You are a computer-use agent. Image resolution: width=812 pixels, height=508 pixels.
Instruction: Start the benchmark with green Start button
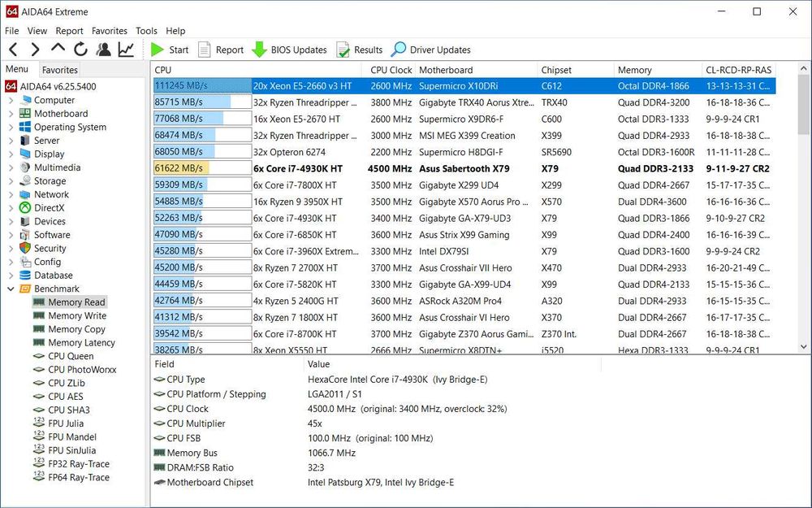[170, 50]
